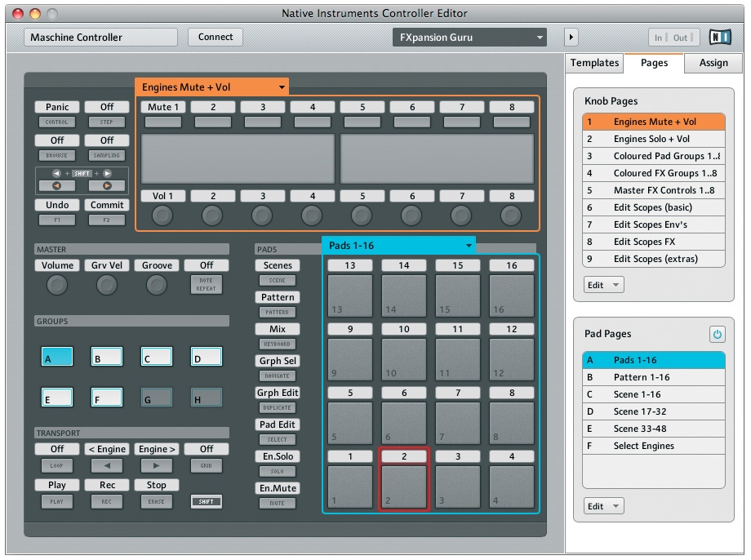751x560 pixels.
Task: Click the KEYBOARD hardware button
Action: pyautogui.click(x=278, y=344)
